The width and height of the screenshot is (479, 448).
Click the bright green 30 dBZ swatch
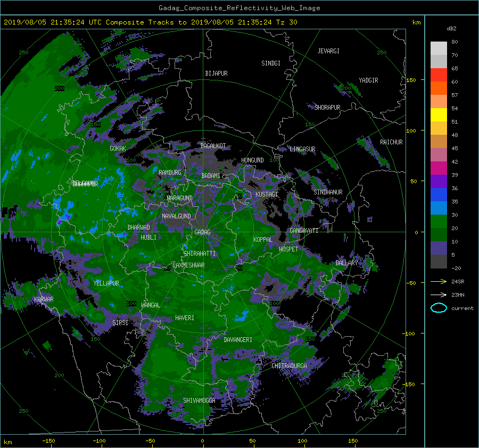(439, 221)
